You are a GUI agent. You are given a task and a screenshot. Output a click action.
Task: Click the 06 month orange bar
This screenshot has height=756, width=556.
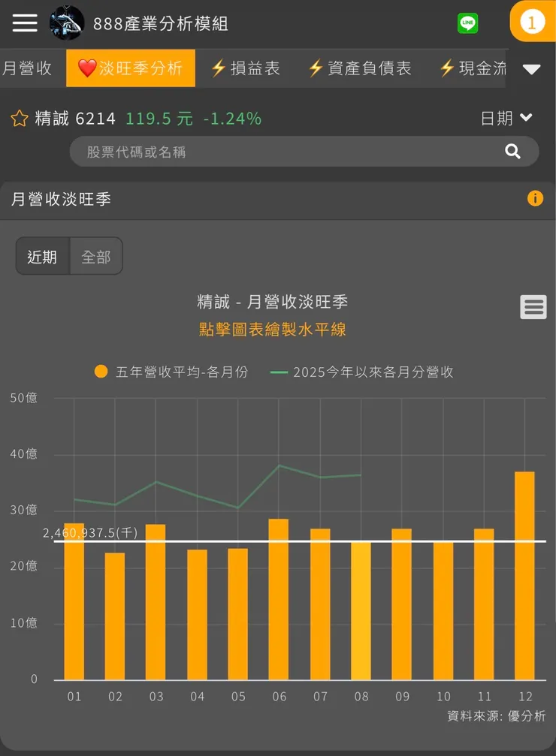point(279,599)
